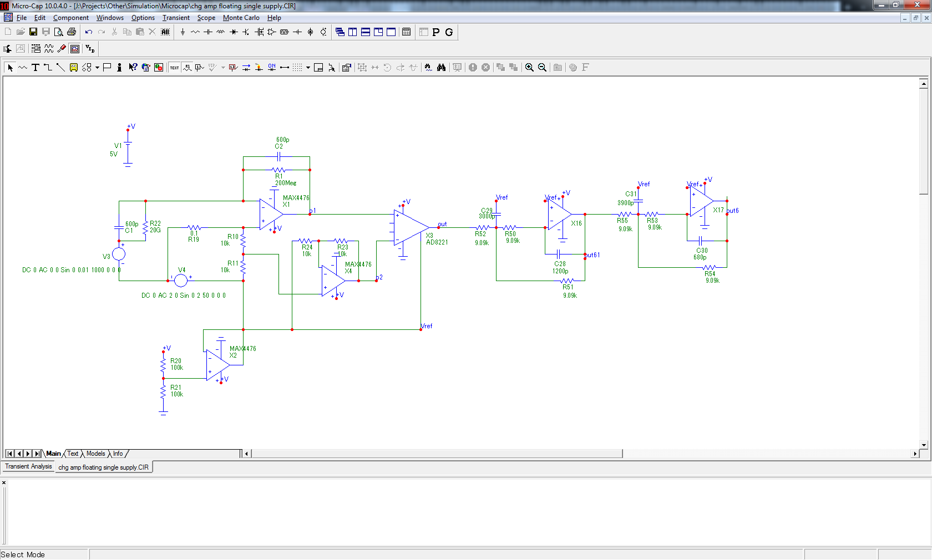The width and height of the screenshot is (932, 560).
Task: Toggle ON condition display
Action: pyautogui.click(x=272, y=68)
